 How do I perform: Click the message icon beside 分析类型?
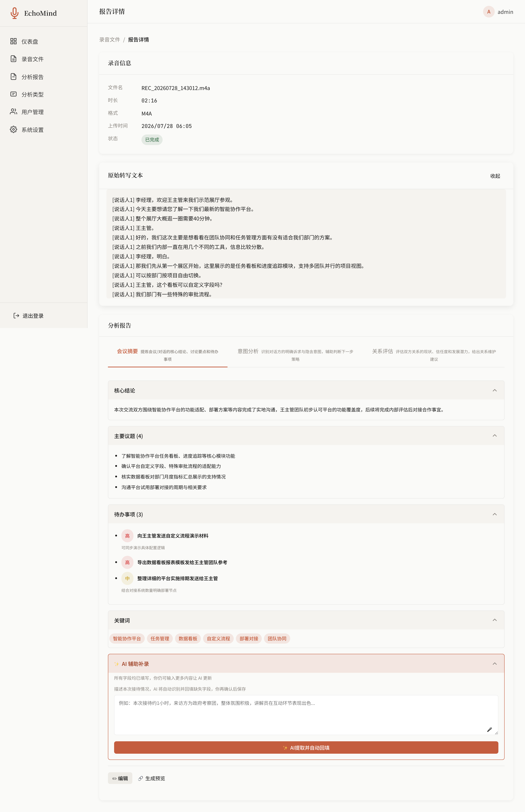pyautogui.click(x=13, y=94)
